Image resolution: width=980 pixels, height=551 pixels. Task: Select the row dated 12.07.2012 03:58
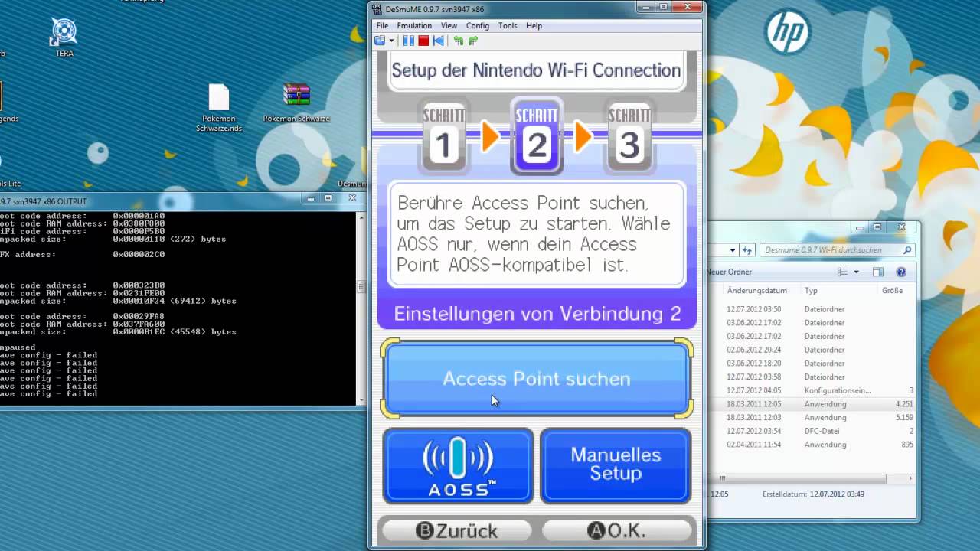click(x=812, y=377)
